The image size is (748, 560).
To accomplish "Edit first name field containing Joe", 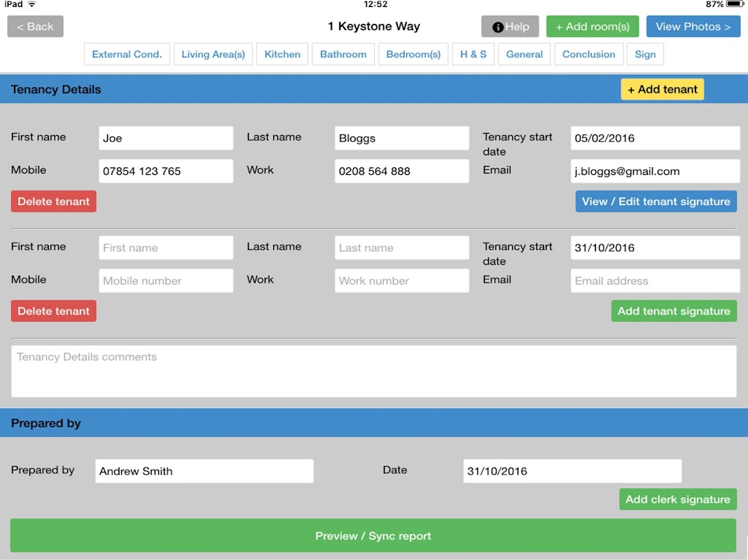I will (x=166, y=138).
